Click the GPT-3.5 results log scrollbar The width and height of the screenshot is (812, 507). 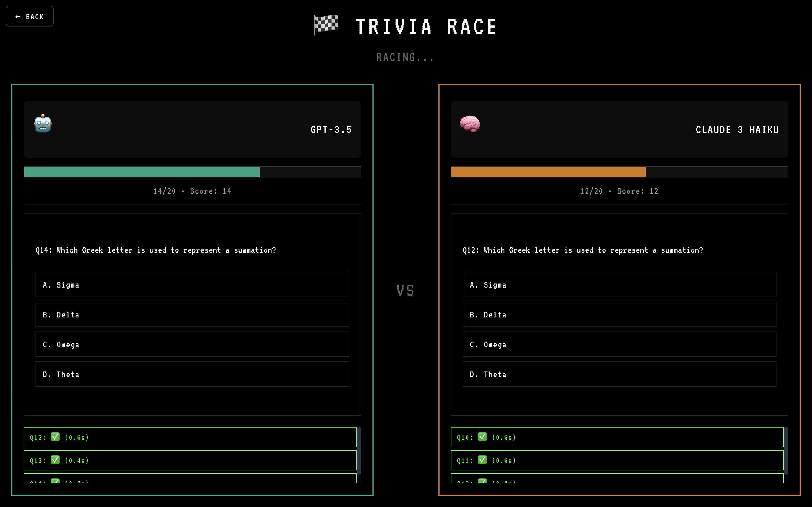click(359, 450)
